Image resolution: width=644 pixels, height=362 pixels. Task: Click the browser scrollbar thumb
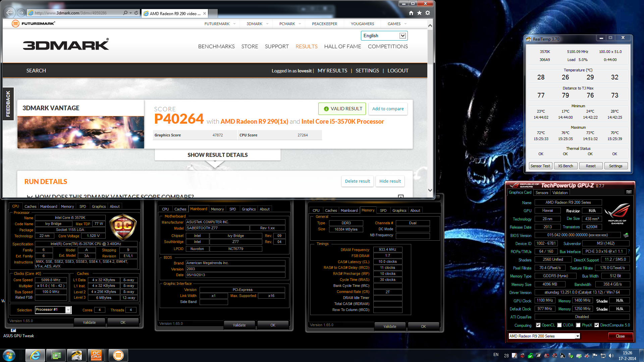tap(430, 47)
